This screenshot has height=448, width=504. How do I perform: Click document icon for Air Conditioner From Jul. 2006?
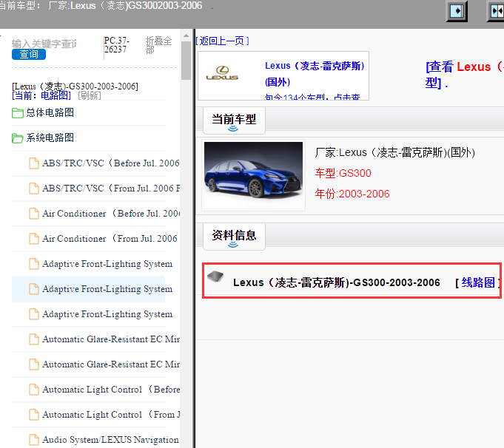coord(34,239)
